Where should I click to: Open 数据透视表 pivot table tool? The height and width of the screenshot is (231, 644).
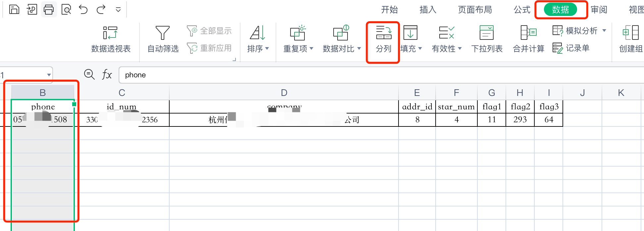tap(111, 39)
